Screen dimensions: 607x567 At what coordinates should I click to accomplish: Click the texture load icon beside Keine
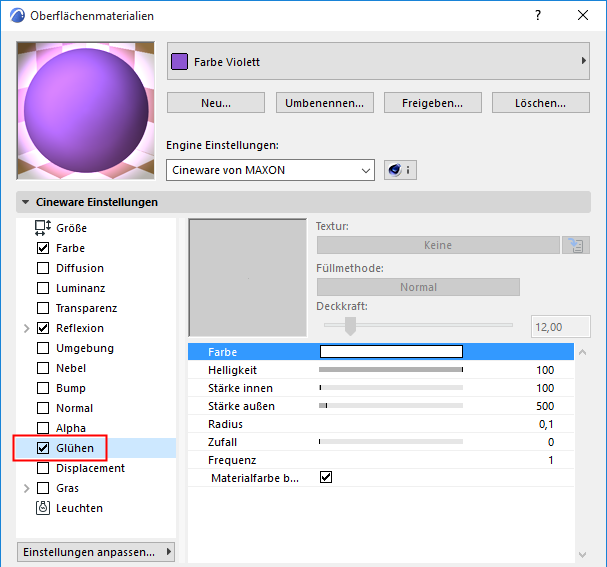click(576, 245)
